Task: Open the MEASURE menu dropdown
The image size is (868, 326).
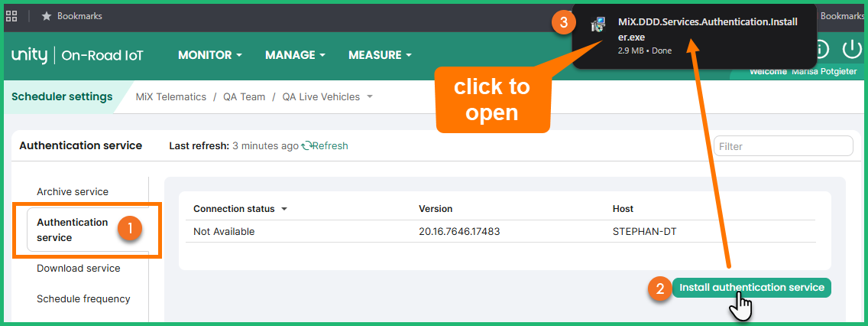Action: (x=381, y=55)
